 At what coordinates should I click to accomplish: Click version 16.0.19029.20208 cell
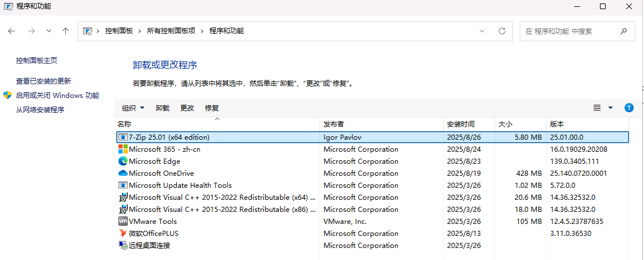tap(579, 149)
